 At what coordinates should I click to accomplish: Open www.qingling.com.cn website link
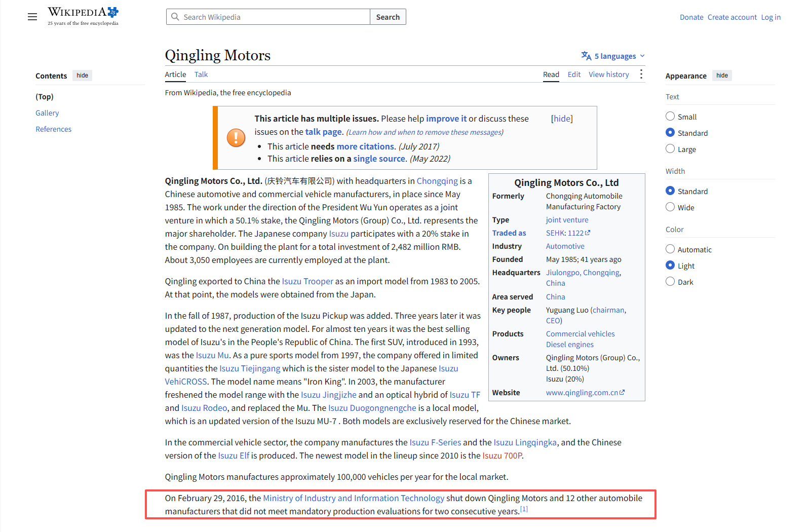pyautogui.click(x=585, y=393)
